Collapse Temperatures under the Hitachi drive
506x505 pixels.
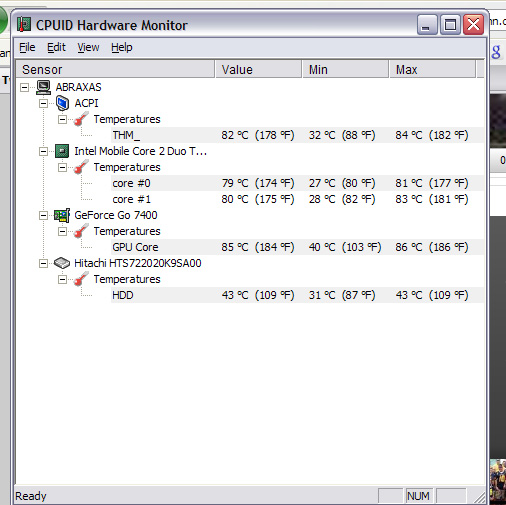pos(62,280)
